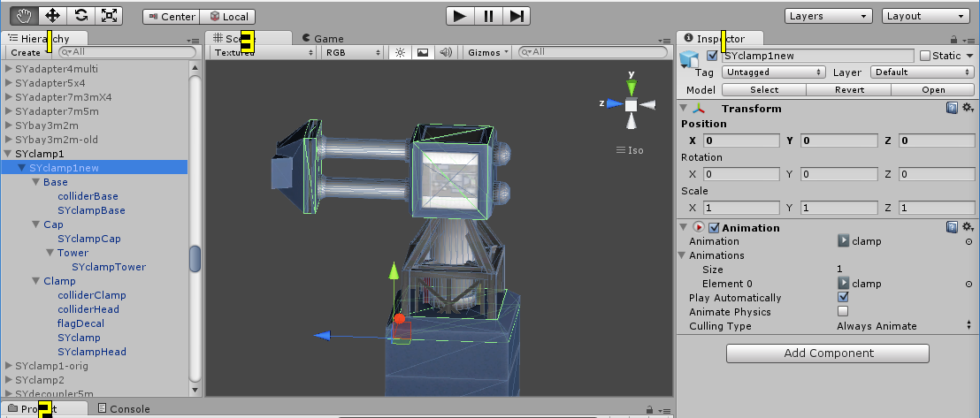Screen dimensions: 980x418
Task: Collapse the Tower node
Action: click(50, 253)
